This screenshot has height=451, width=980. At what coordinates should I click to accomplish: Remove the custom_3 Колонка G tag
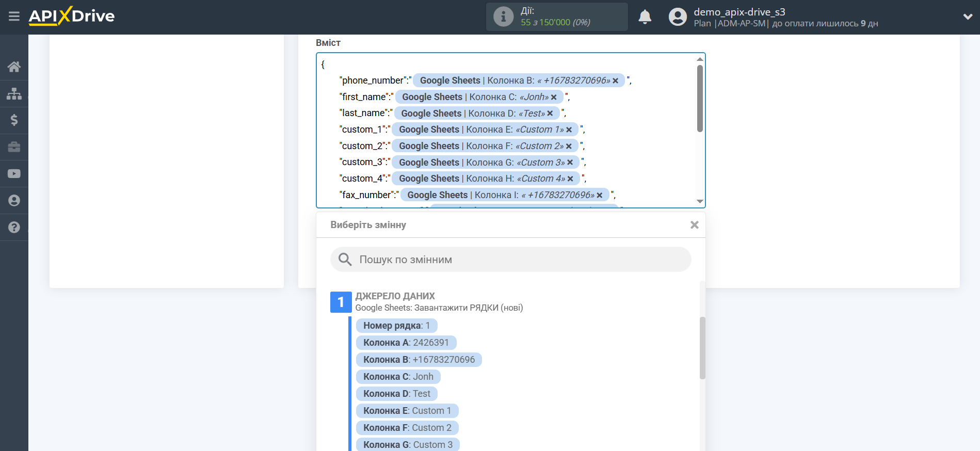570,163
